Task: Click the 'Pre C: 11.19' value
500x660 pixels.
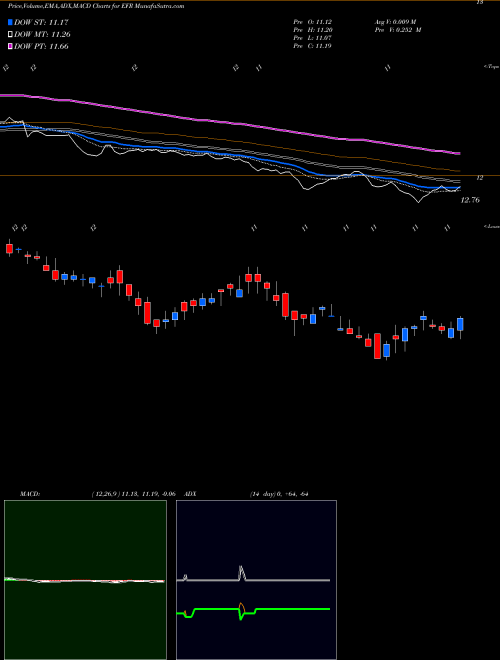Action: click(x=312, y=46)
